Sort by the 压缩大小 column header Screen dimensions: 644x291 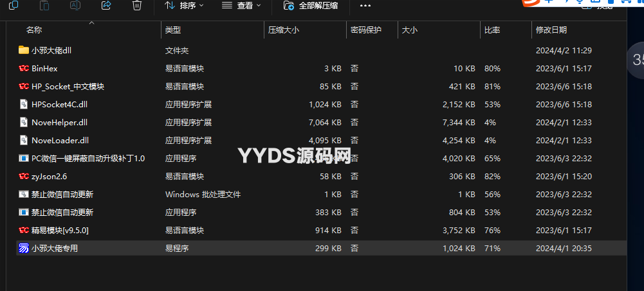(283, 30)
